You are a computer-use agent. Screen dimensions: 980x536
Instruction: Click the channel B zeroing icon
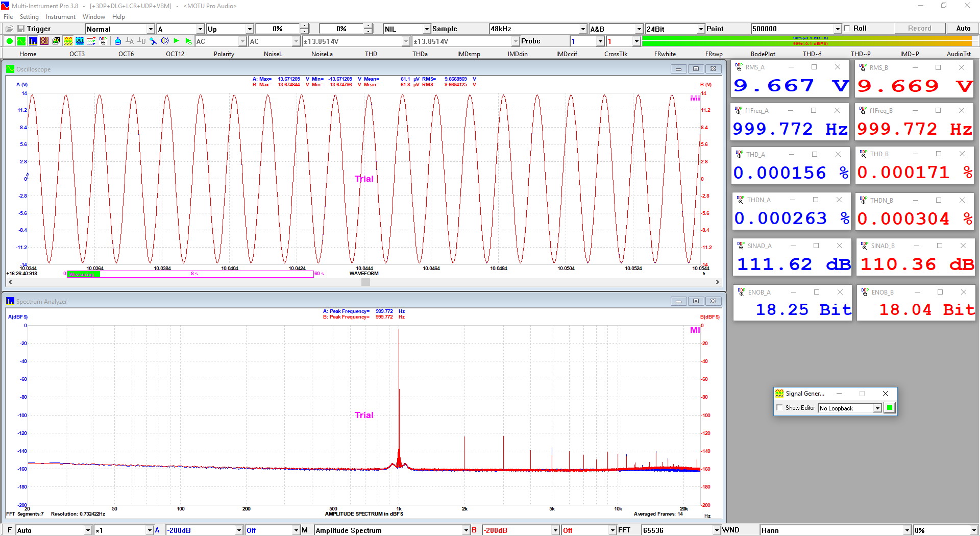pos(141,41)
